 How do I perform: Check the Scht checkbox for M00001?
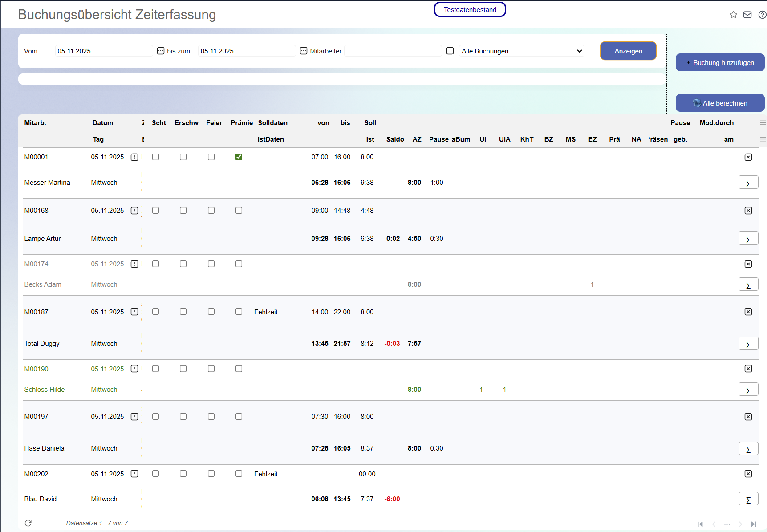point(156,157)
